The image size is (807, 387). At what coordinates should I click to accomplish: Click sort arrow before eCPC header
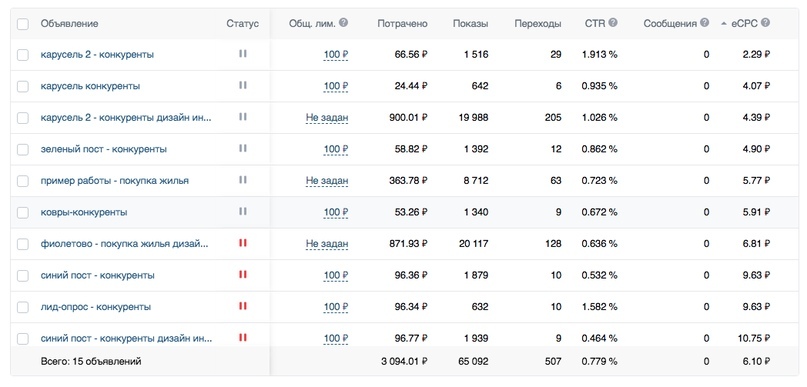click(725, 24)
